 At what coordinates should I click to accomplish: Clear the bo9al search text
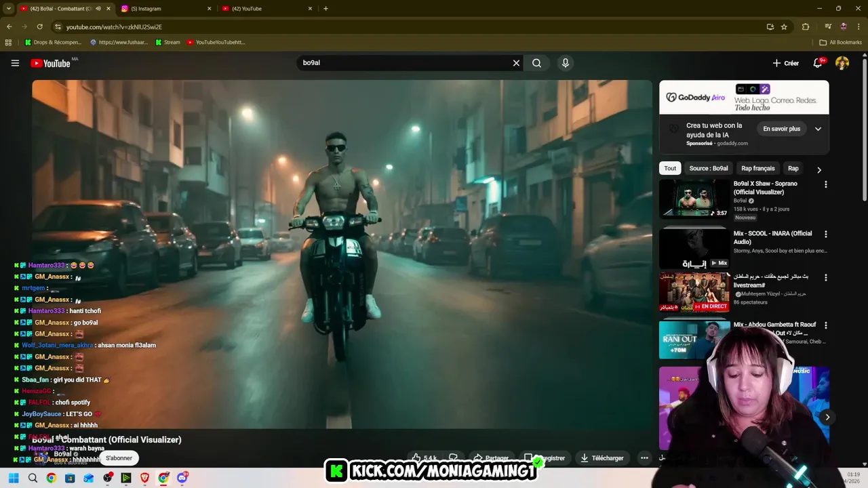516,63
